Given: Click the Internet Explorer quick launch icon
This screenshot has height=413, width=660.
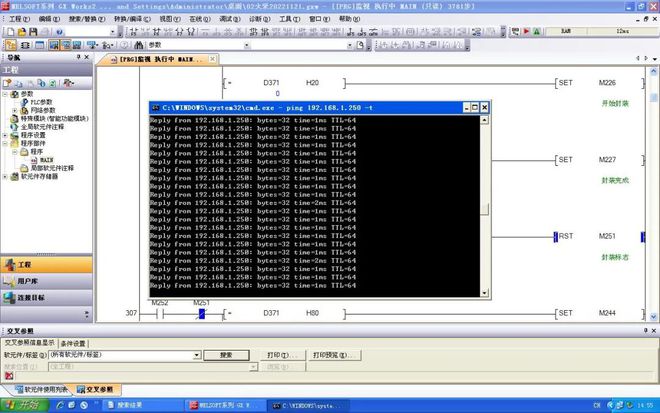Looking at the screenshot, I should 60,405.
